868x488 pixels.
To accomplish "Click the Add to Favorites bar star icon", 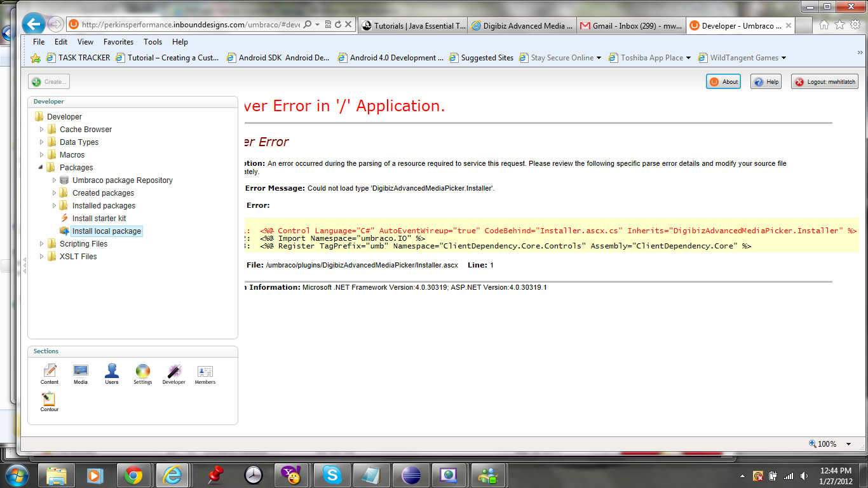I will coord(36,58).
